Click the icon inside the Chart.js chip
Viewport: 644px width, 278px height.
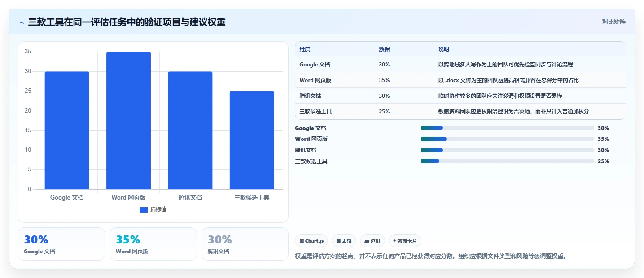(x=302, y=241)
